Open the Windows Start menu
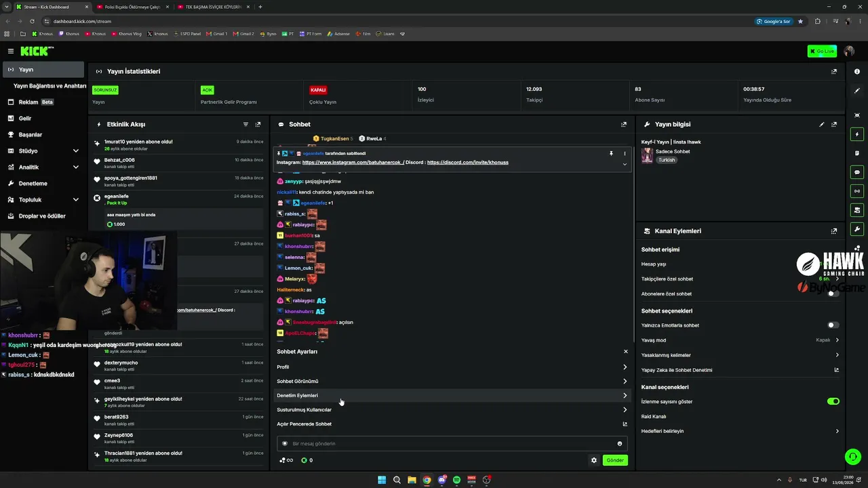Viewport: 868px width, 488px height. point(382,480)
